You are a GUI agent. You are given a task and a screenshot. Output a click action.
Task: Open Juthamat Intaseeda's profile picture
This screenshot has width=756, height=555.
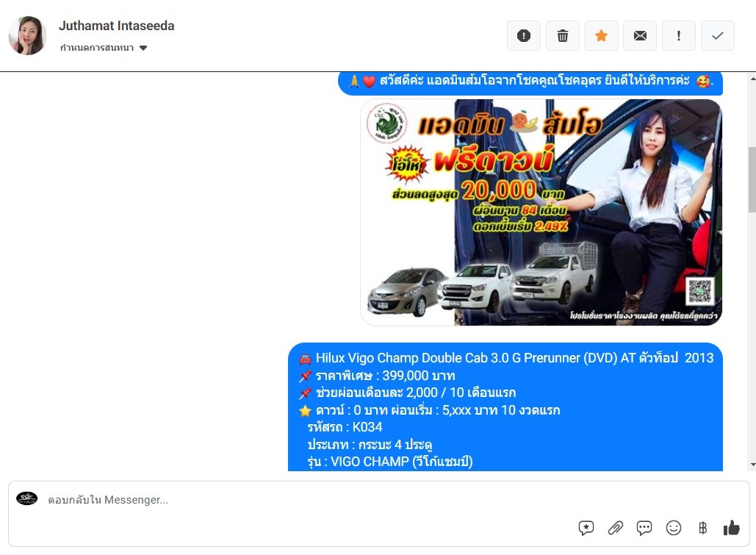click(x=27, y=36)
